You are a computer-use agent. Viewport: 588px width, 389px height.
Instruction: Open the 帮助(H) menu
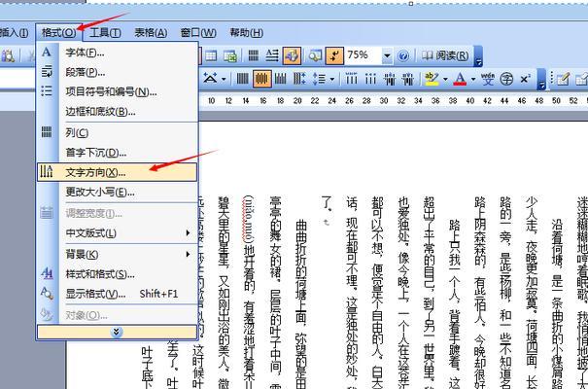pos(246,33)
